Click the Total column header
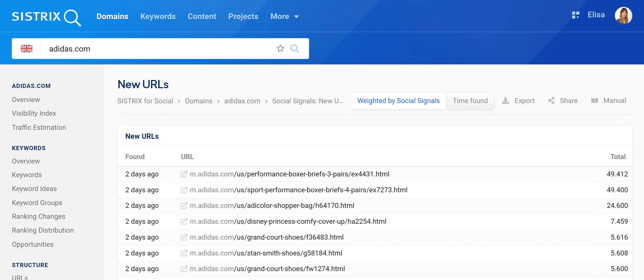 point(618,157)
